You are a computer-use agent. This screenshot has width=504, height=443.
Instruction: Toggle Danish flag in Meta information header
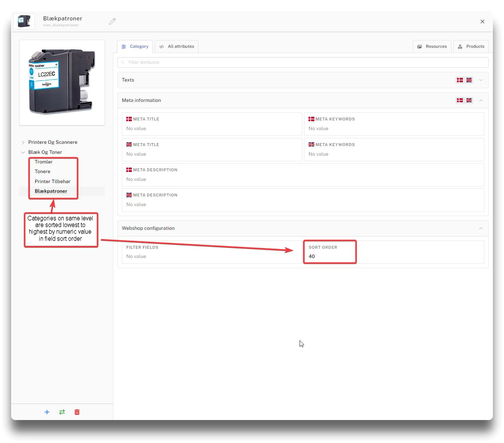460,100
